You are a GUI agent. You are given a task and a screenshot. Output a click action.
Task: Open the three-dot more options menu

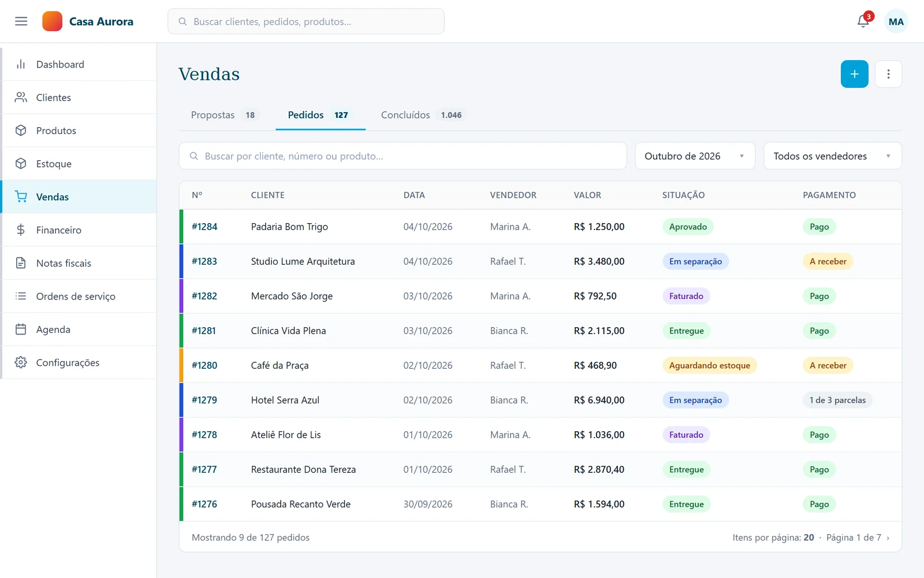point(888,74)
